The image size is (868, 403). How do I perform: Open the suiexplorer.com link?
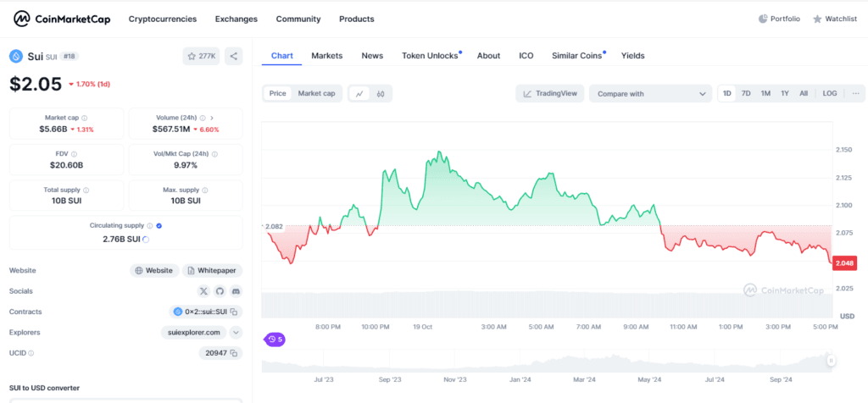coord(194,332)
